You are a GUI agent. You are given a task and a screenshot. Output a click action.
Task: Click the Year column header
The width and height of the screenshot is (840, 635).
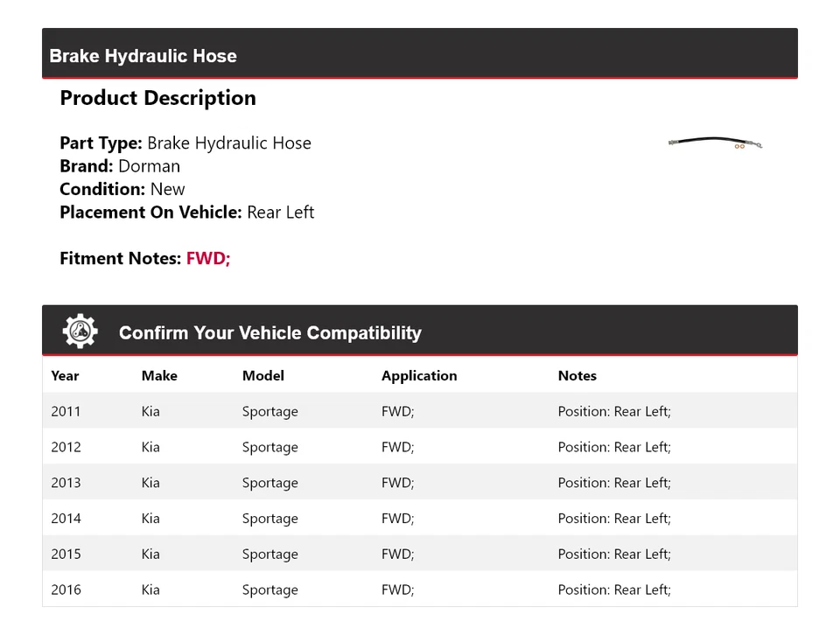coord(65,375)
